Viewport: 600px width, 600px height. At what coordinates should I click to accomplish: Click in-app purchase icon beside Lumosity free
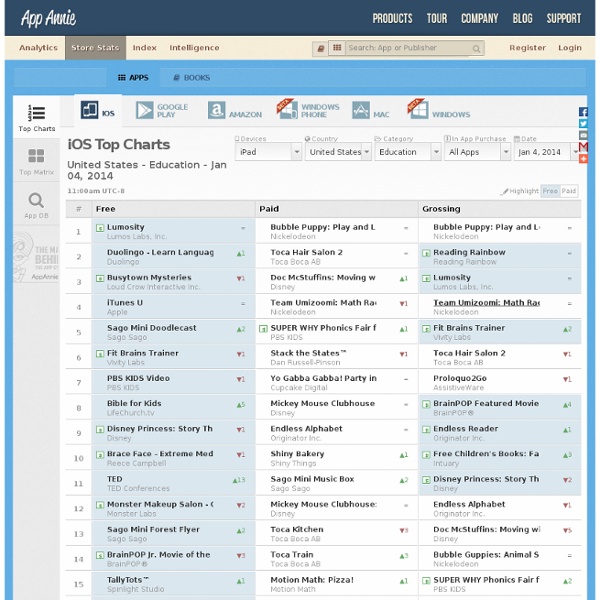100,228
